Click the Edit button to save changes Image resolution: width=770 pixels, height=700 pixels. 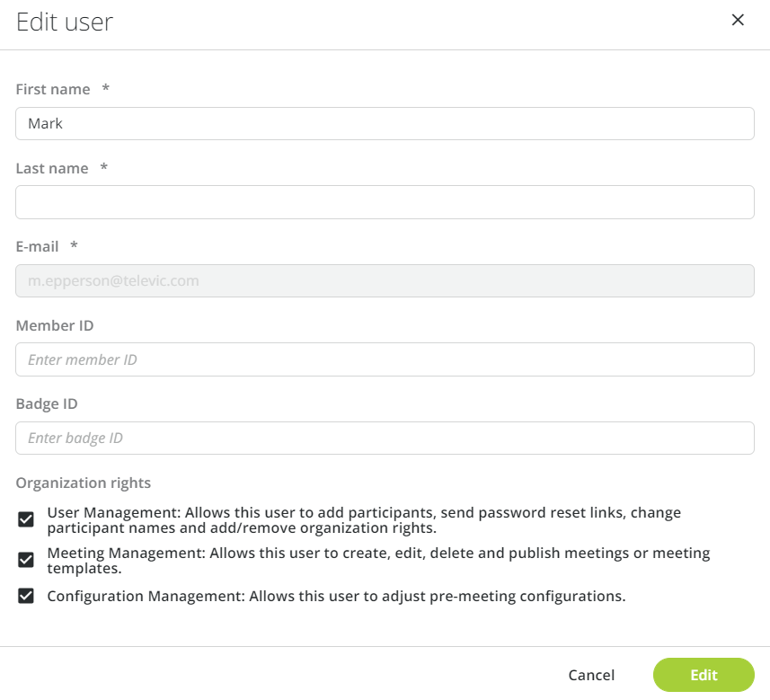(704, 675)
